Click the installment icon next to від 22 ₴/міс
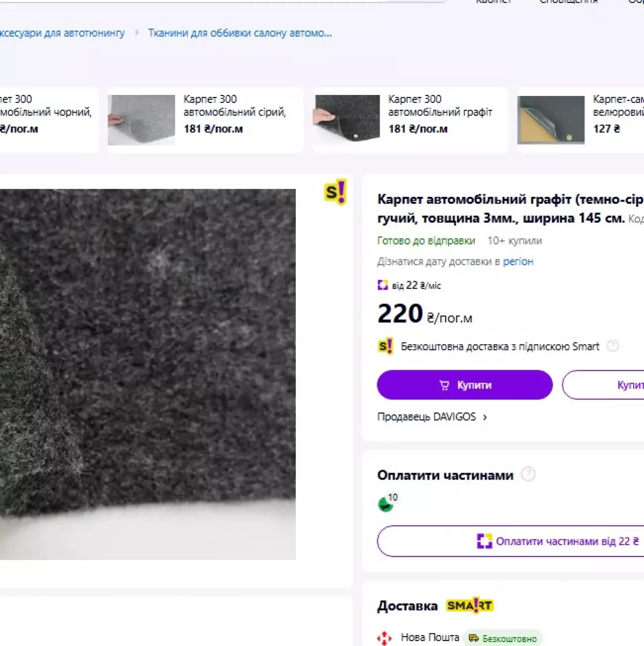Image resolution: width=644 pixels, height=646 pixels. 383,285
